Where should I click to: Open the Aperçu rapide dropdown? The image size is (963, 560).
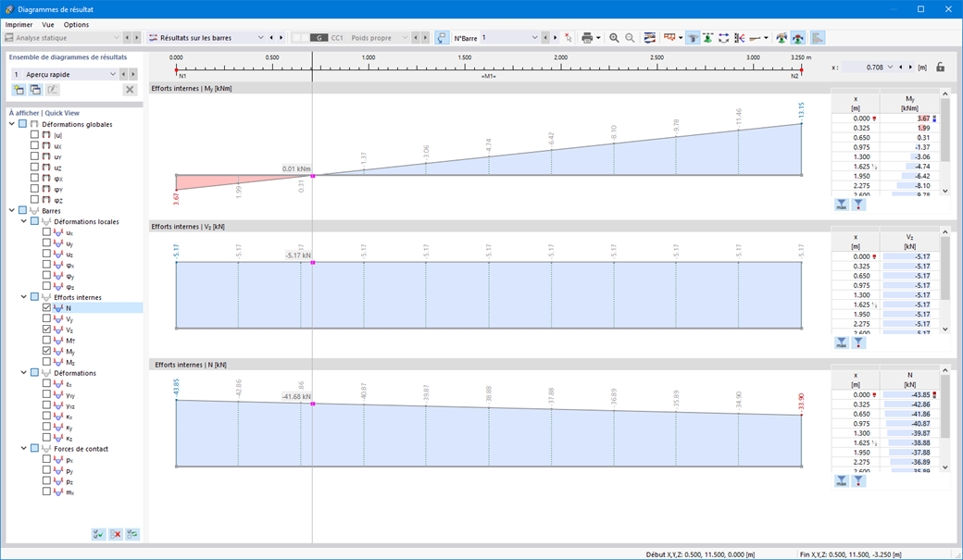(x=113, y=74)
